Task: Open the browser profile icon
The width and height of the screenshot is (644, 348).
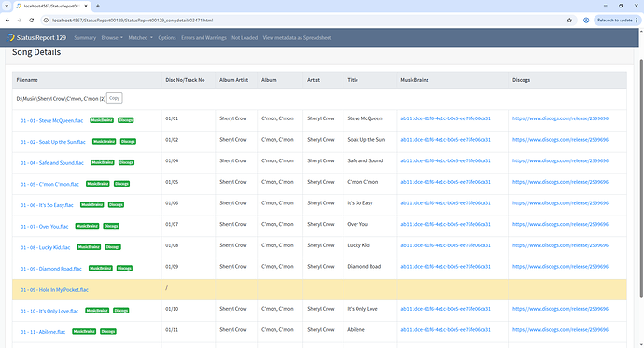Action: pyautogui.click(x=586, y=21)
